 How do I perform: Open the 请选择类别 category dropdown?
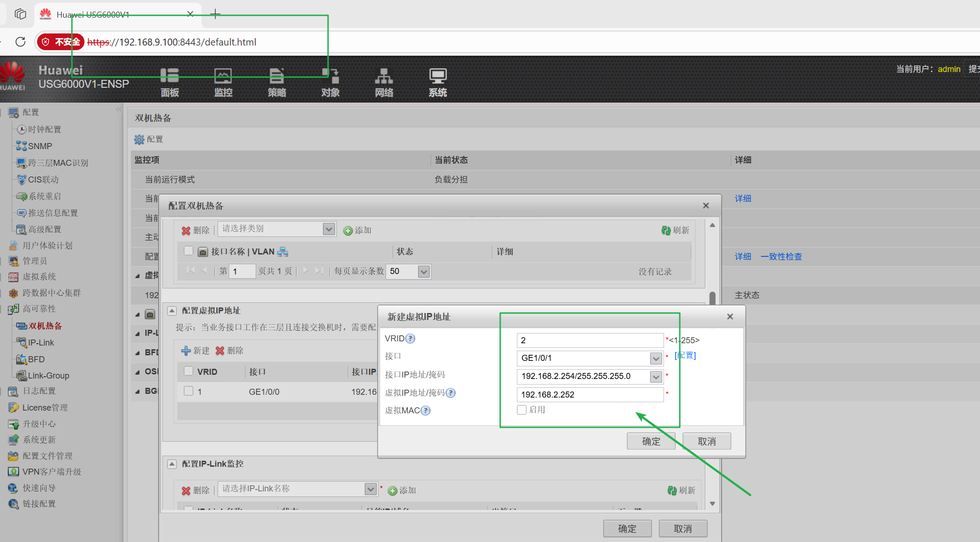tap(329, 229)
